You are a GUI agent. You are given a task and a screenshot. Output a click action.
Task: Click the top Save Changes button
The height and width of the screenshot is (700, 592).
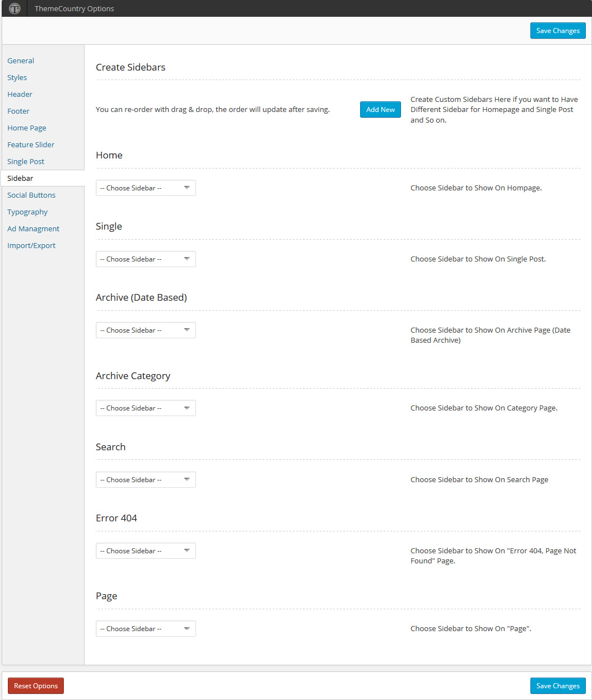tap(558, 31)
